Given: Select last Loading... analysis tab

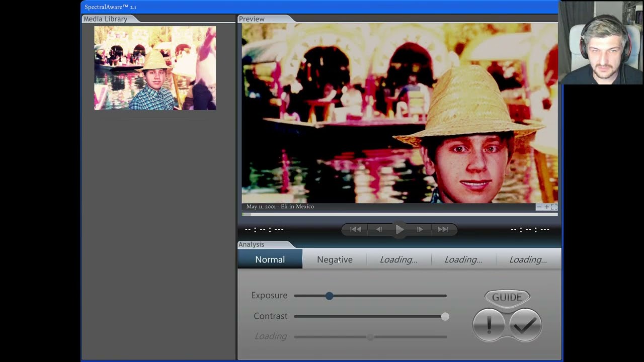Looking at the screenshot, I should [528, 259].
